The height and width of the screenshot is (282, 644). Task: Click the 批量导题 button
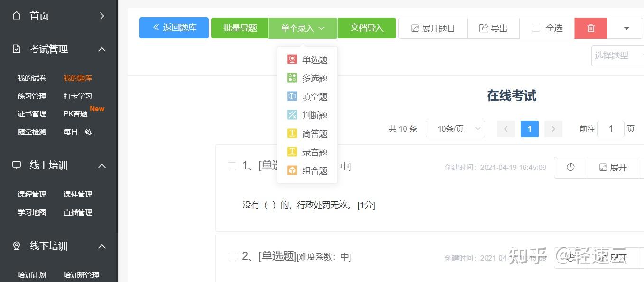(x=240, y=28)
